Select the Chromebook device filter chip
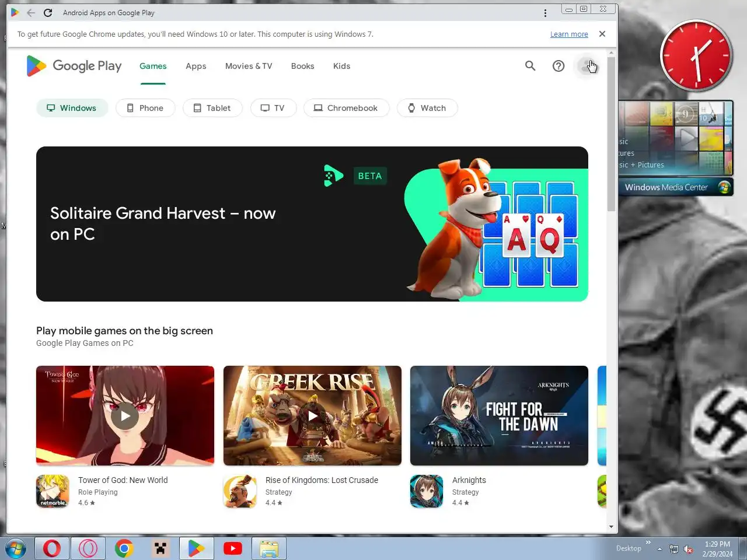The width and height of the screenshot is (747, 560). 346,108
